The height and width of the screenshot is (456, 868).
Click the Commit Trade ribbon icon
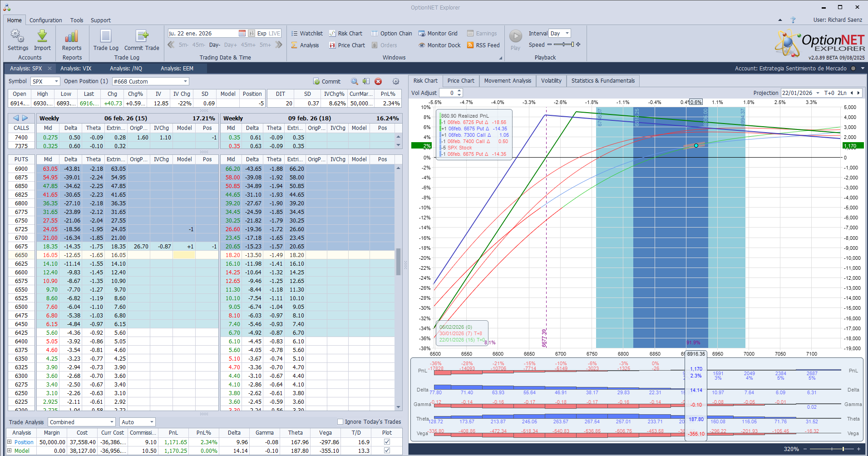pyautogui.click(x=142, y=36)
